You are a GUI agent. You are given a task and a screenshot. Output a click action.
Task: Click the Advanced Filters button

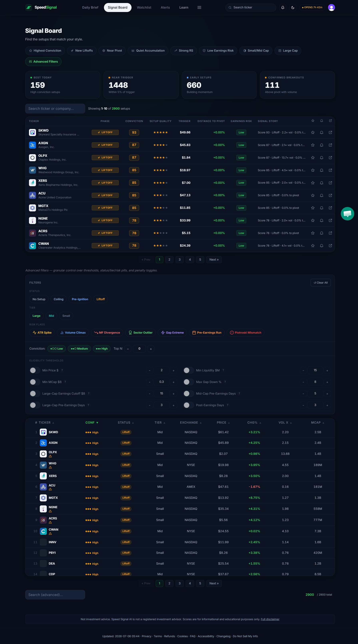coord(43,62)
